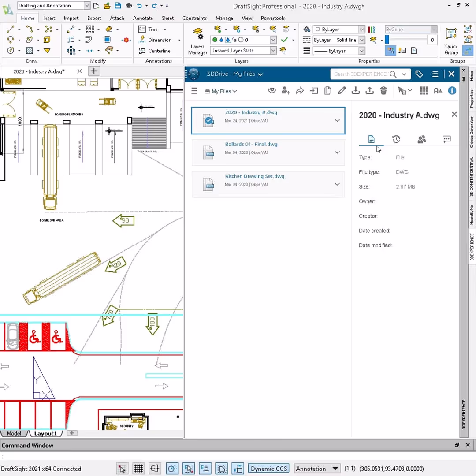The height and width of the screenshot is (476, 476).
Task: Open the My Files folder dropdown
Action: coord(221,91)
